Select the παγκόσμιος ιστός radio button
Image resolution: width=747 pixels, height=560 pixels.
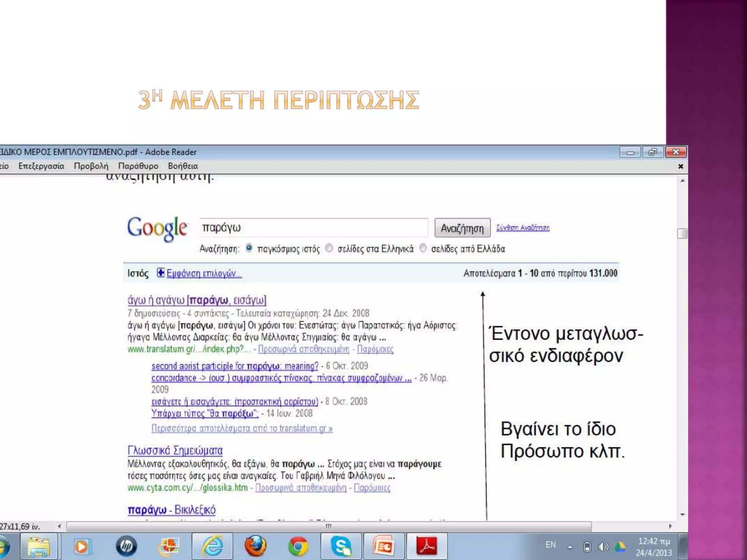click(x=249, y=248)
